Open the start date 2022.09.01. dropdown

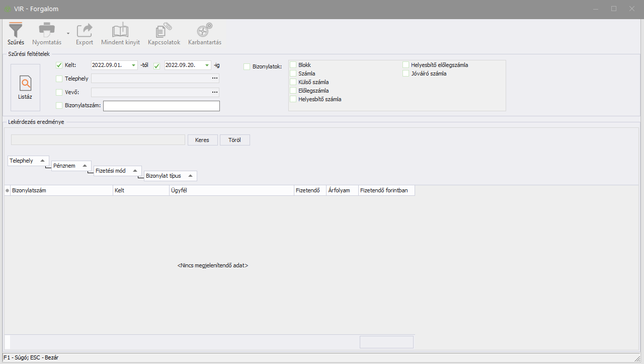point(133,65)
